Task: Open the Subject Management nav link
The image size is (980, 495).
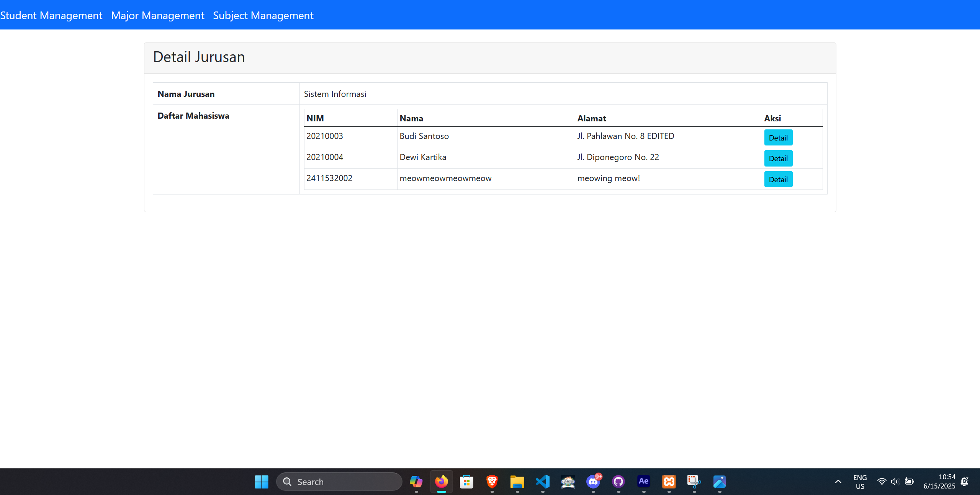Action: coord(263,15)
